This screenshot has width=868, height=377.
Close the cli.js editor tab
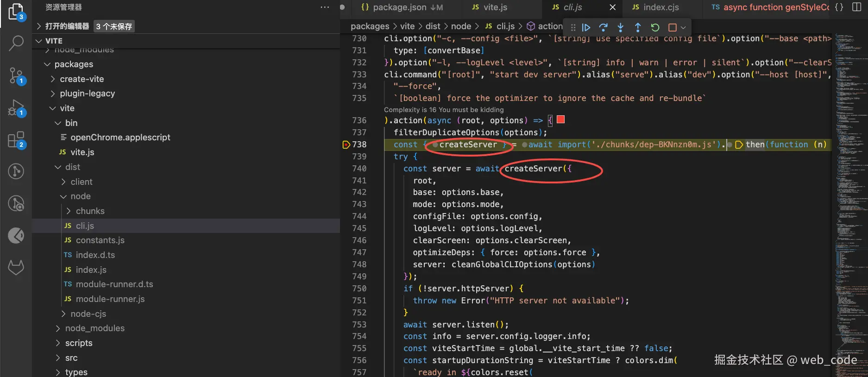pyautogui.click(x=612, y=7)
